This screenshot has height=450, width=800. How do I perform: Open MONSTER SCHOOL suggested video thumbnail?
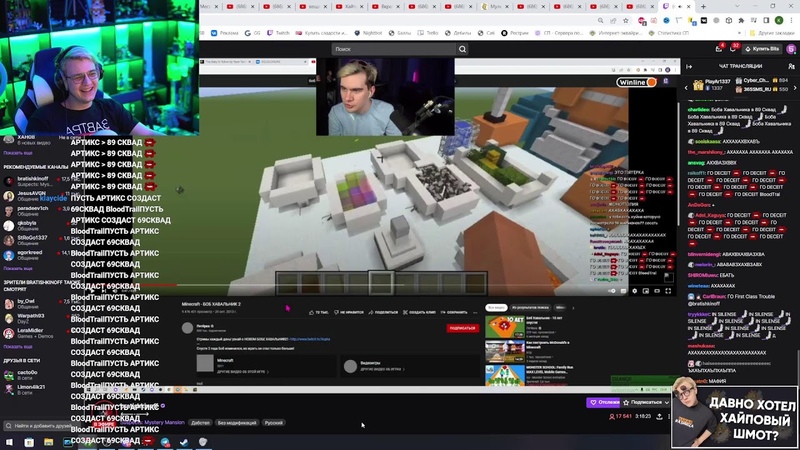(x=505, y=375)
